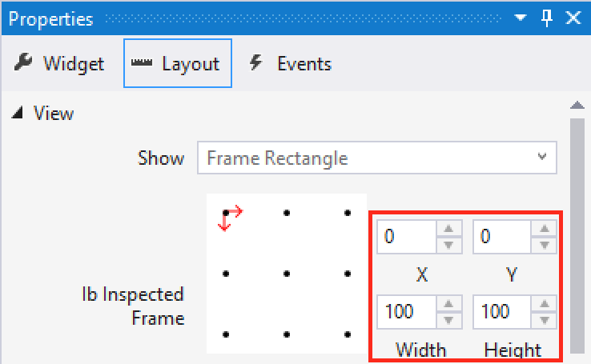Select the top-center anchor dot
The height and width of the screenshot is (364, 591).
click(x=287, y=213)
